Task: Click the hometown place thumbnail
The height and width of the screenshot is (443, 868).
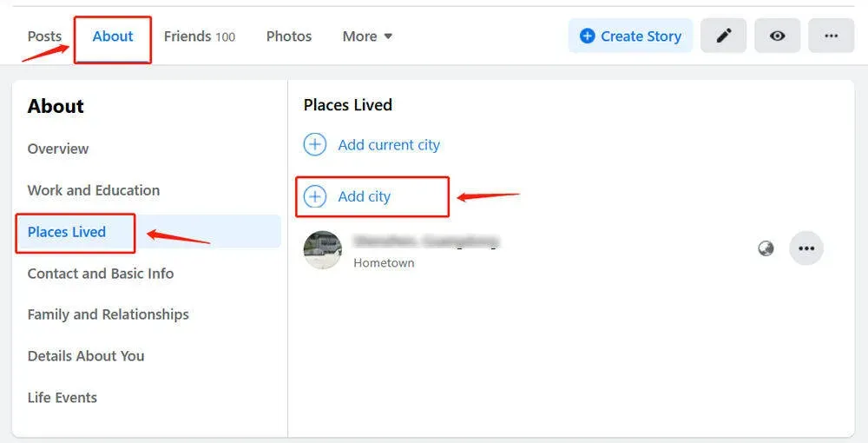Action: coord(323,250)
